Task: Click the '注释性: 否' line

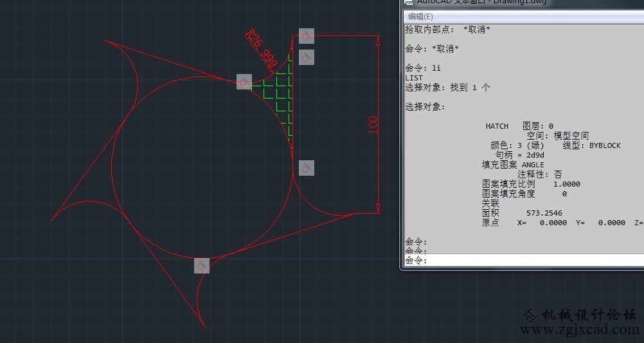Action: pyautogui.click(x=539, y=174)
